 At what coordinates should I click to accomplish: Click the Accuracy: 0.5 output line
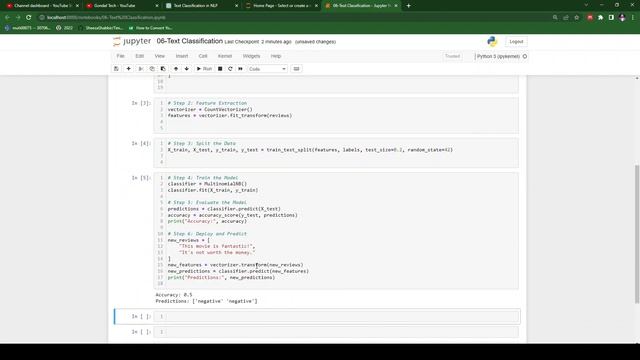[x=174, y=295]
